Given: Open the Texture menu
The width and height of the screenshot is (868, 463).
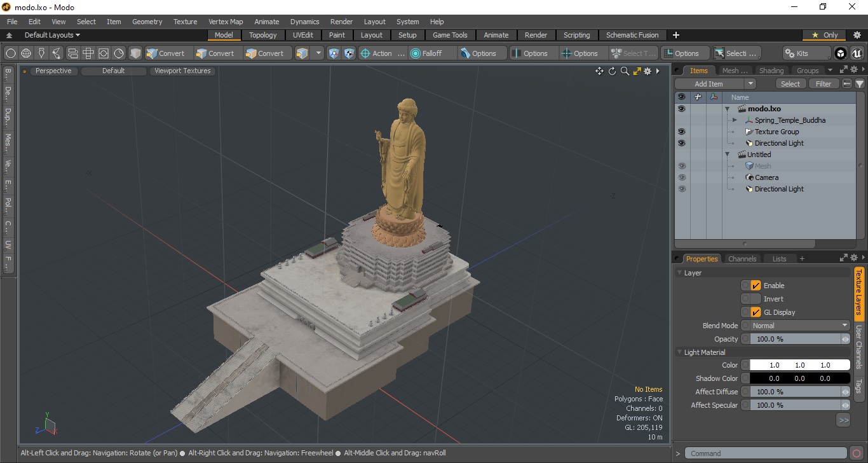Looking at the screenshot, I should coord(185,22).
